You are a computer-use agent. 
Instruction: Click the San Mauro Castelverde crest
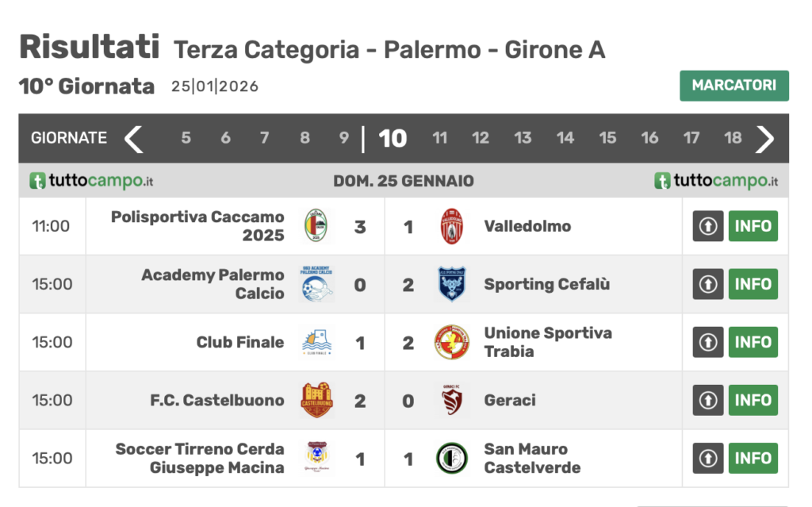pos(452,458)
